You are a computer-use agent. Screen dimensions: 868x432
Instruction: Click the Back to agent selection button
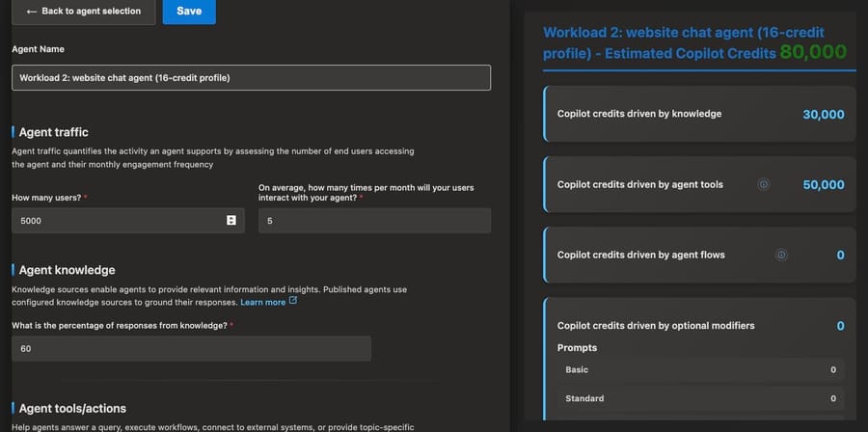tap(83, 12)
